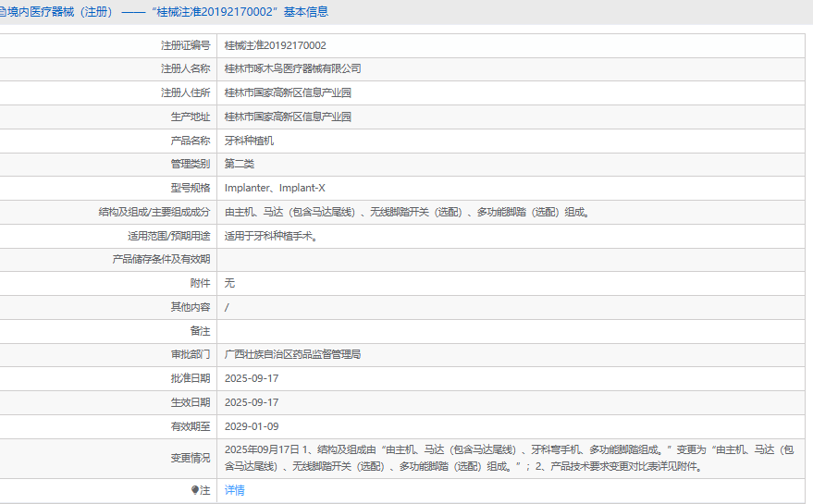Viewport: 813px width, 504px height.
Task: Click the 变更情况 change description text
Action: [509, 458]
